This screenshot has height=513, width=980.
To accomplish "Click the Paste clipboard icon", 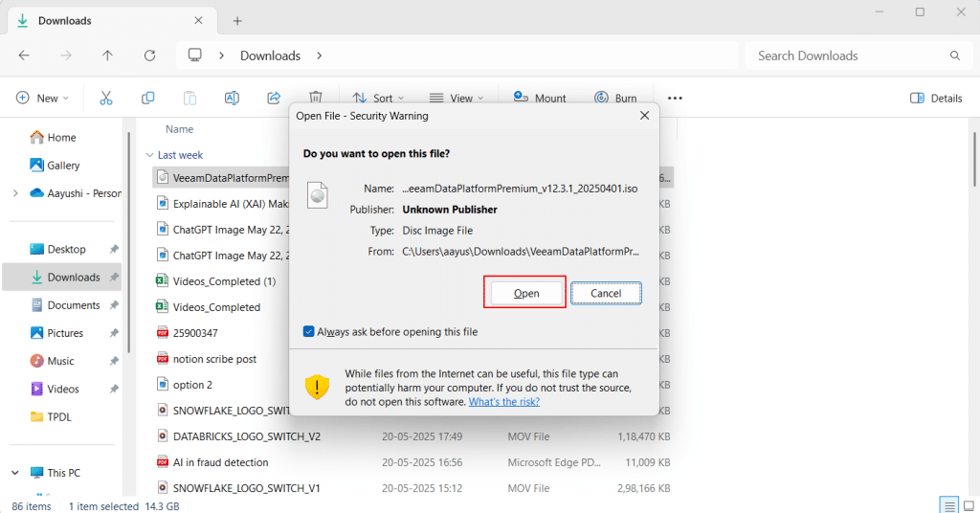I will click(190, 98).
